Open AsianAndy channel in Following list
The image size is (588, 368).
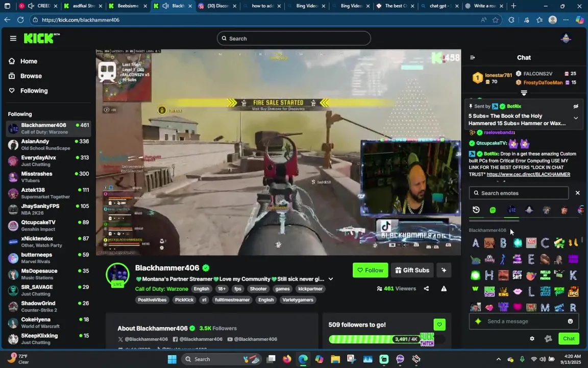click(48, 145)
